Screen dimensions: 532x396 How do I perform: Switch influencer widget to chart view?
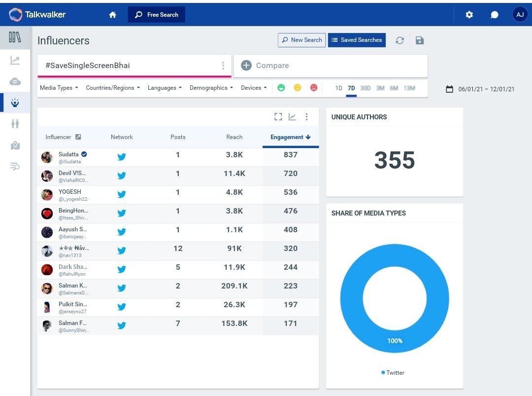click(x=292, y=117)
